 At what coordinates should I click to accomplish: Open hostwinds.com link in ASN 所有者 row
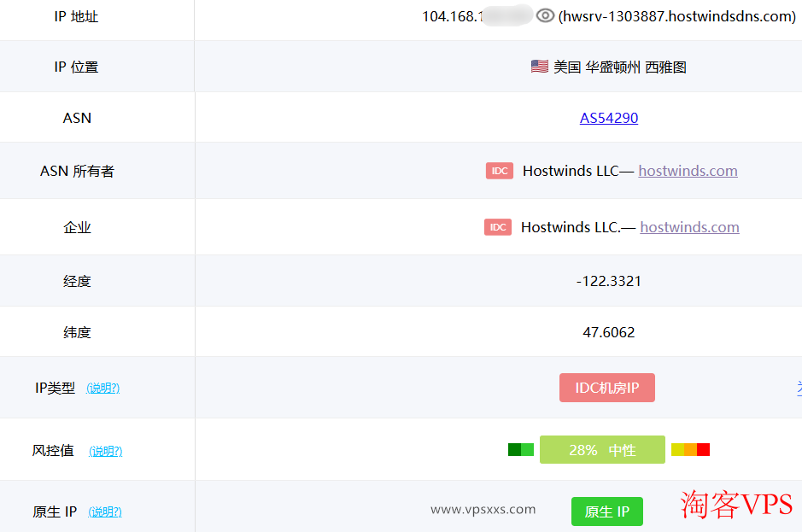point(688,171)
